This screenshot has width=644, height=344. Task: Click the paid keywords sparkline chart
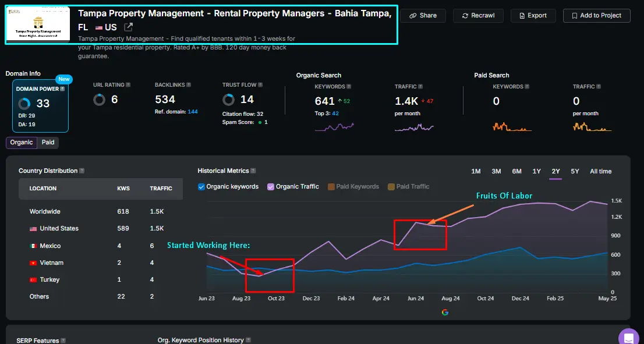(512, 126)
